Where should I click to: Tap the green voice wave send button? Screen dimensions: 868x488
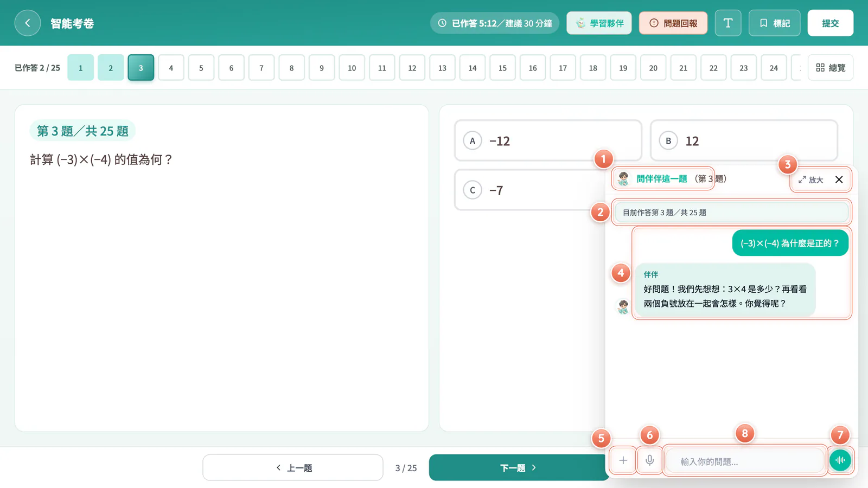[x=840, y=460]
